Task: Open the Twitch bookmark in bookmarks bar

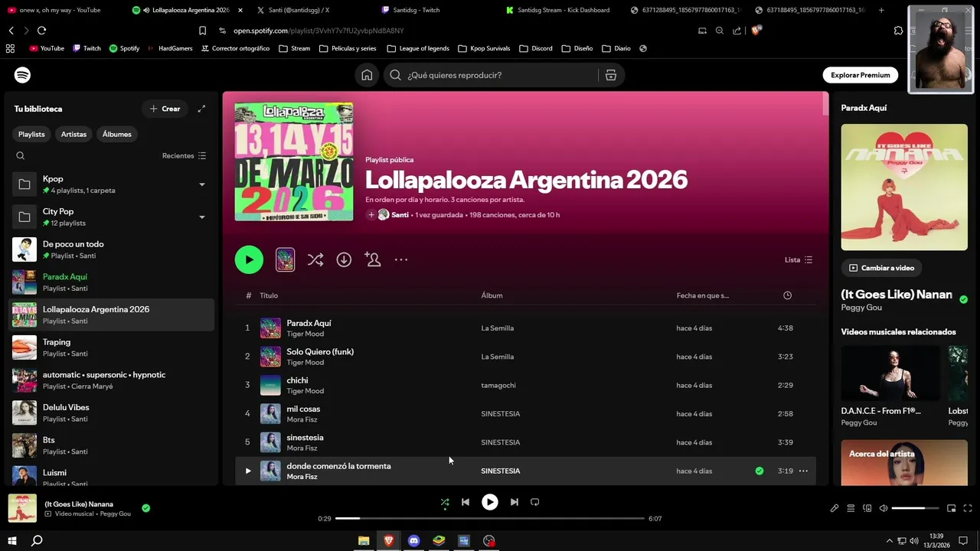Action: [87, 48]
